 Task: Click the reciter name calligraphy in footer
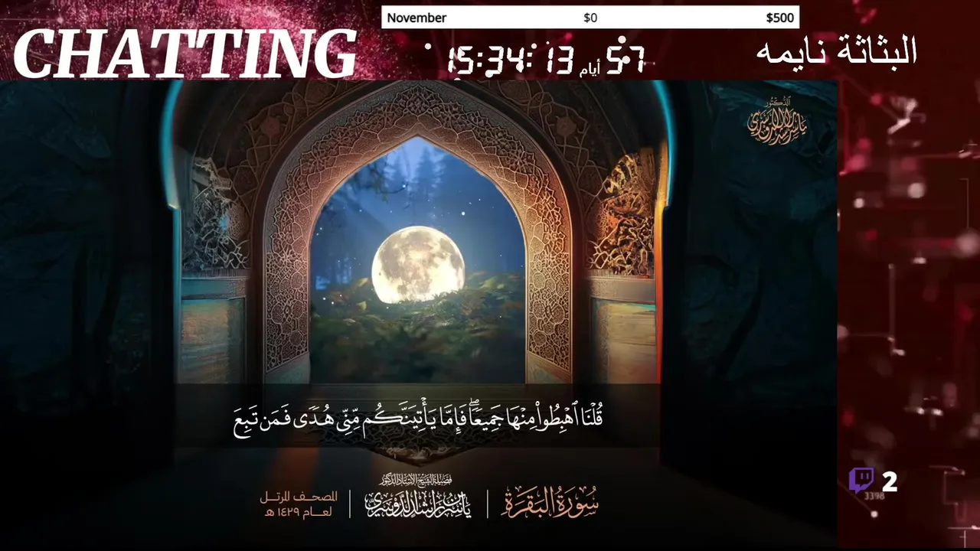[x=417, y=498]
